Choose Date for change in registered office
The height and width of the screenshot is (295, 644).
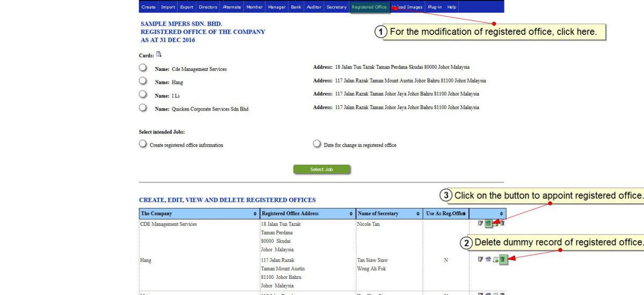click(317, 144)
